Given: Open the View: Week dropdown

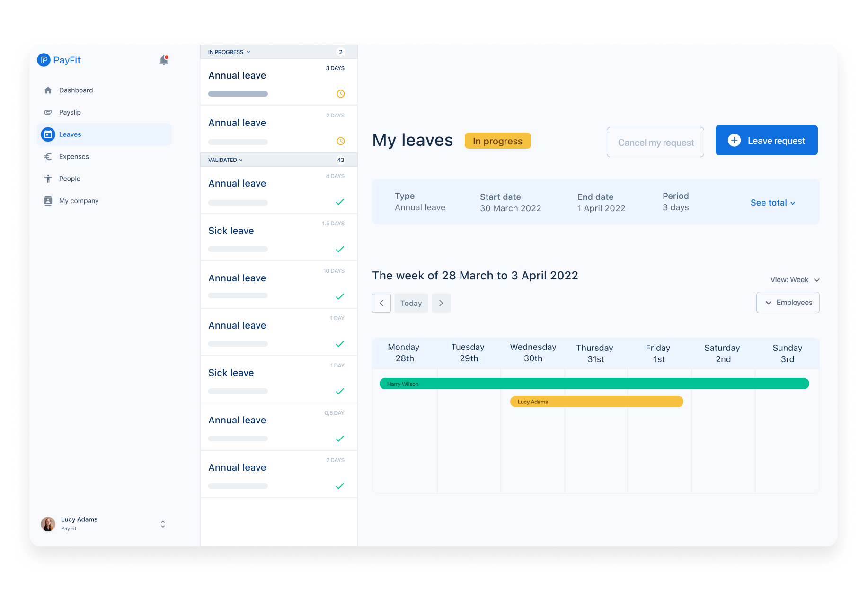Looking at the screenshot, I should click(x=794, y=280).
